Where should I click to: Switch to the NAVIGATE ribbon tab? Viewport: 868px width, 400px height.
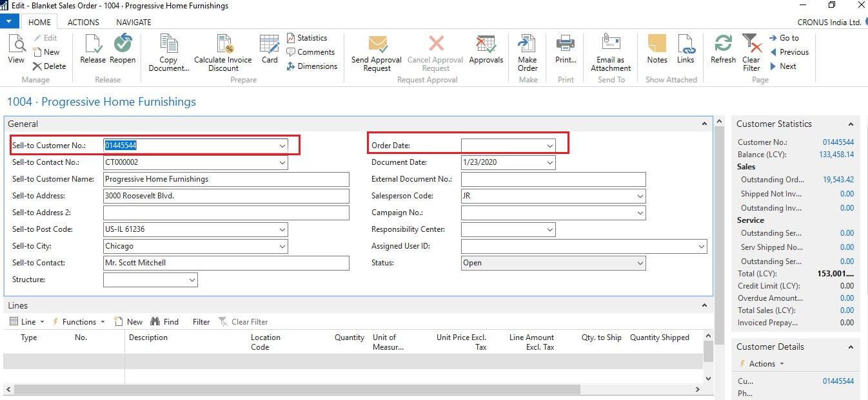(133, 22)
